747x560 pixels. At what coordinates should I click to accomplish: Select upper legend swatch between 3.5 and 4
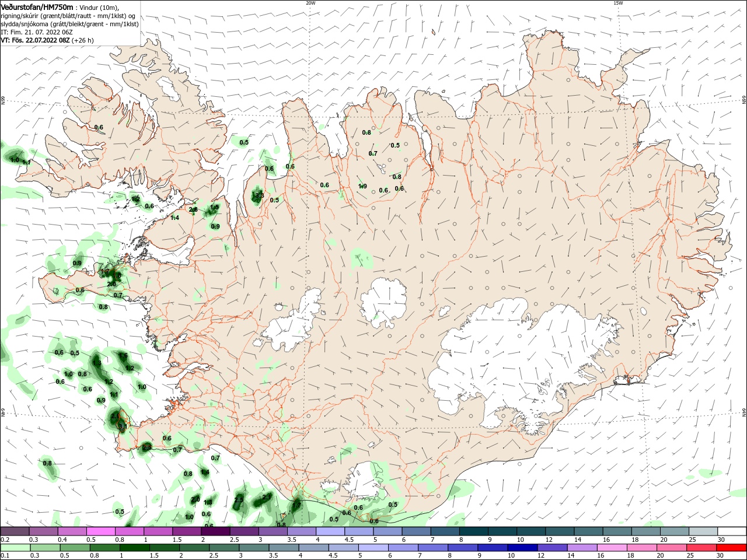click(301, 531)
